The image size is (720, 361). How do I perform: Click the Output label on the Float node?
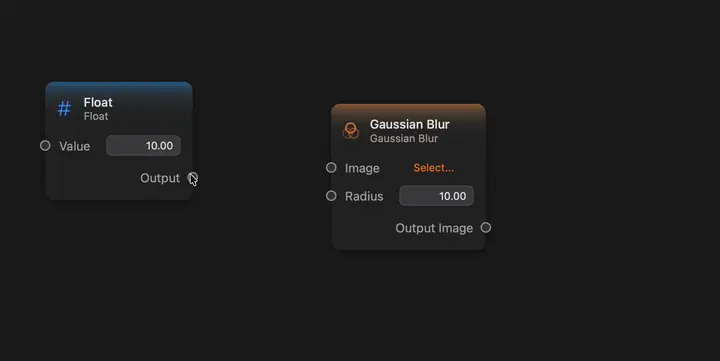160,178
